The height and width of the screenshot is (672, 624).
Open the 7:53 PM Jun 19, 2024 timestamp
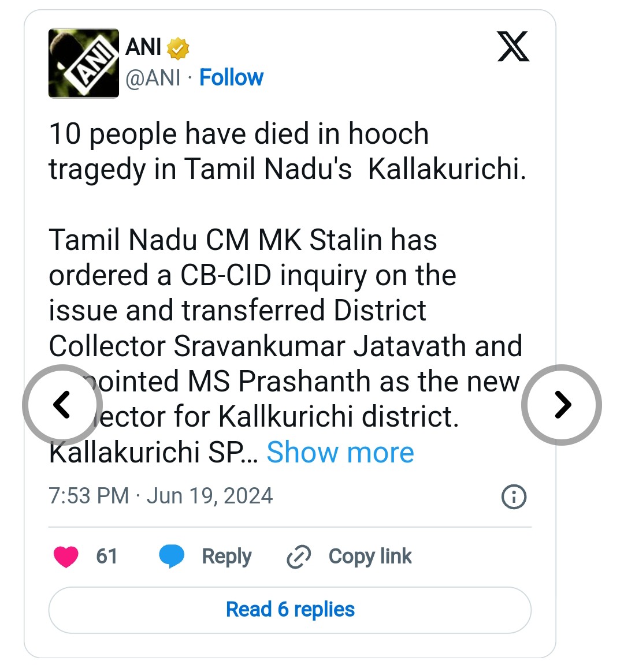click(161, 496)
